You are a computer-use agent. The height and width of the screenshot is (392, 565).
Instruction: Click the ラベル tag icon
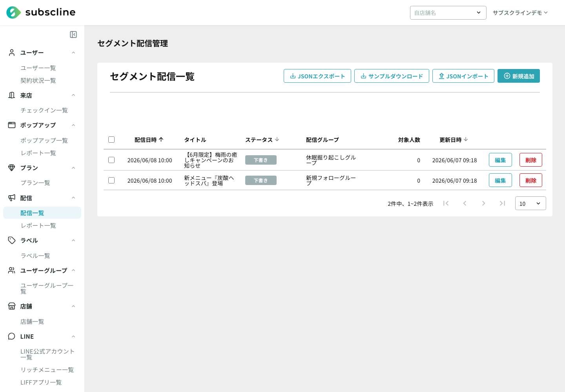coord(12,240)
